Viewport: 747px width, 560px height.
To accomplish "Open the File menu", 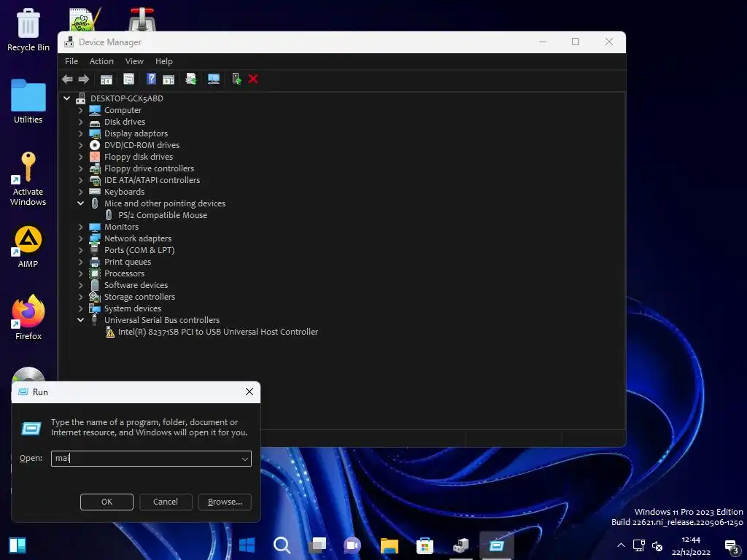I will (71, 61).
